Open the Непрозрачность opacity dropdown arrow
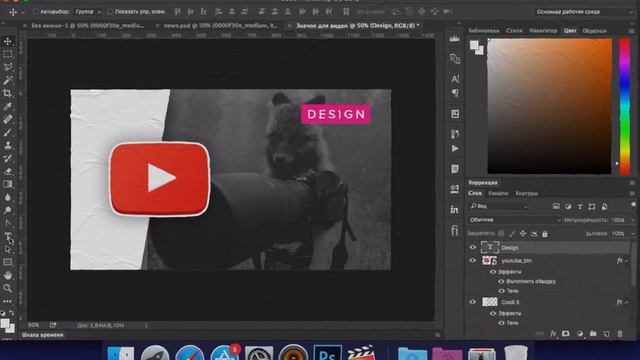Screen dimensions: 640x360 coord(633,220)
